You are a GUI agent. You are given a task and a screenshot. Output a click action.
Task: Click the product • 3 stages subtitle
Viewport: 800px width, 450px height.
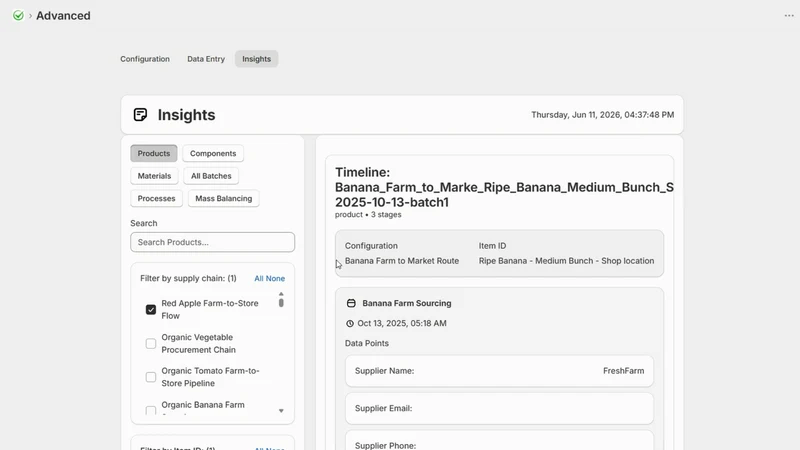368,215
